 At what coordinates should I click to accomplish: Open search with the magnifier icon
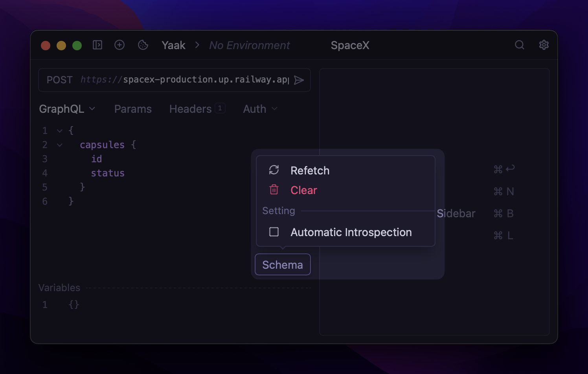coord(520,45)
